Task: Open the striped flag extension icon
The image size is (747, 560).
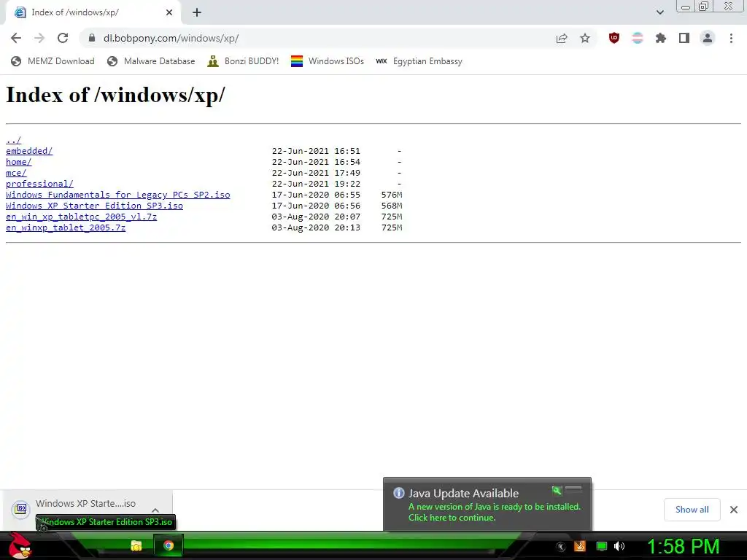Action: click(638, 38)
